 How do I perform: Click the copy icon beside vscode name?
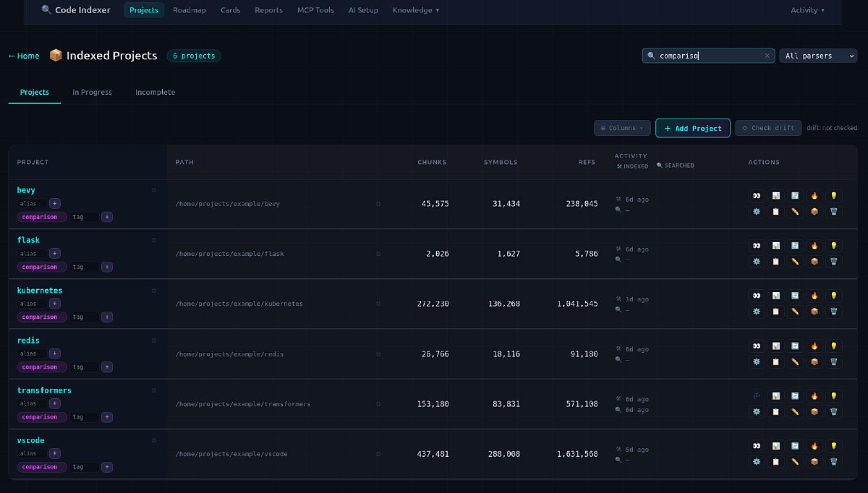(x=154, y=440)
